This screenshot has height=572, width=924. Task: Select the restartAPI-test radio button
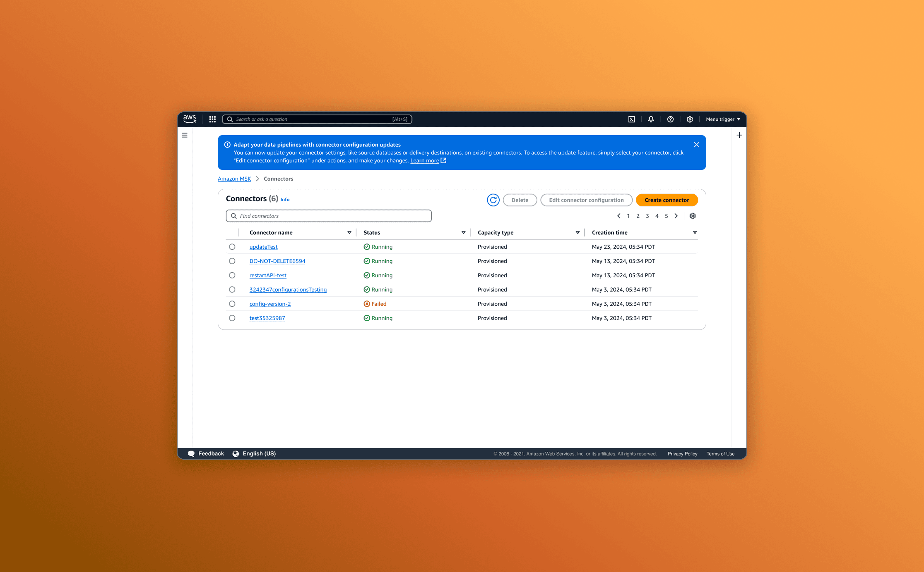[x=232, y=275]
